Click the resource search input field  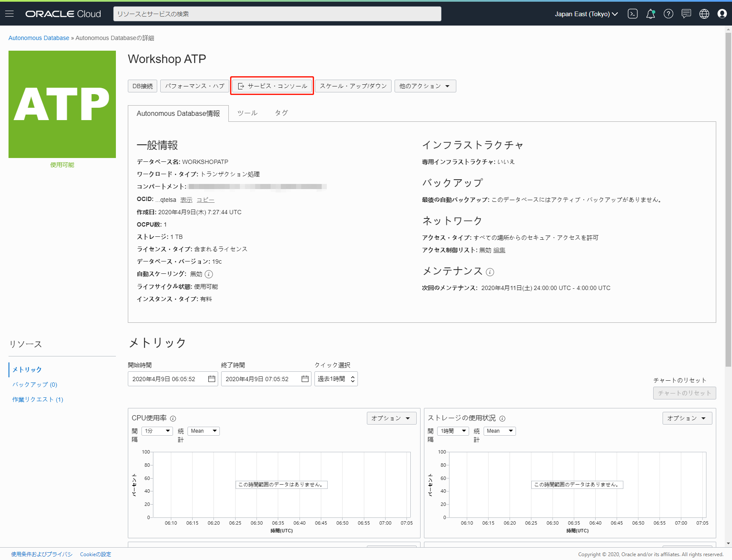click(277, 14)
